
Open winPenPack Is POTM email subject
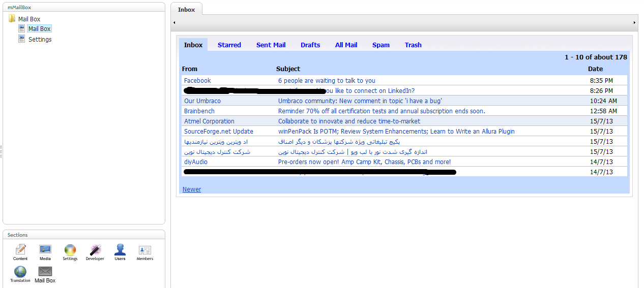coord(396,131)
